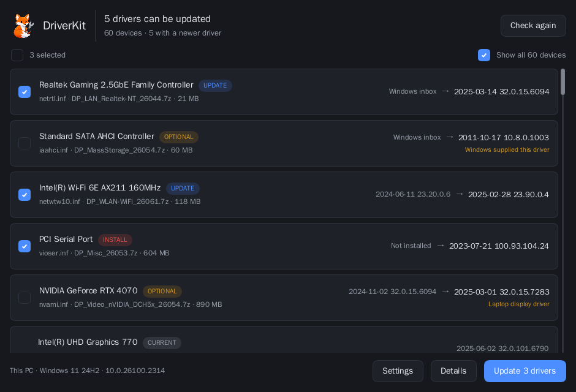Click the OPTIONAL badge on the NVIDIA row
Image resolution: width=576 pixels, height=392 pixels.
tap(162, 291)
